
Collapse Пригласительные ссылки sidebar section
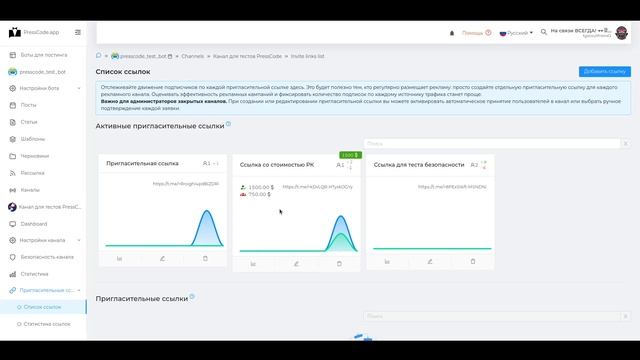click(44, 290)
